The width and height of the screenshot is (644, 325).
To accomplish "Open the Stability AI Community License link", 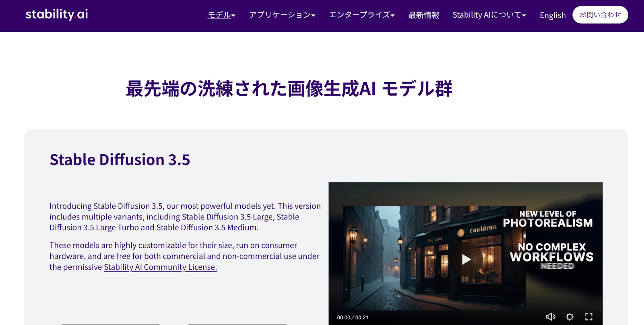I will [160, 267].
